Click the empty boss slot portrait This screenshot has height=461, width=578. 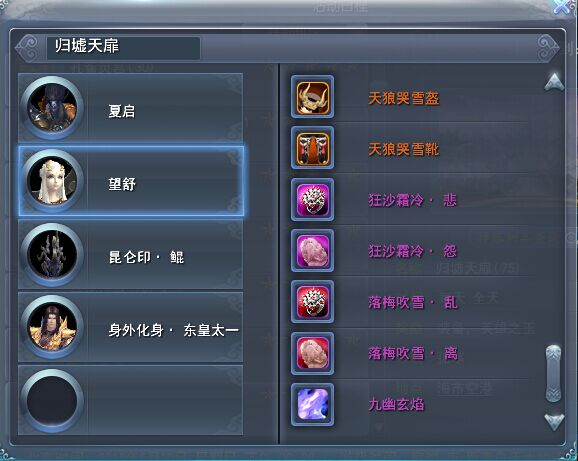coord(52,401)
